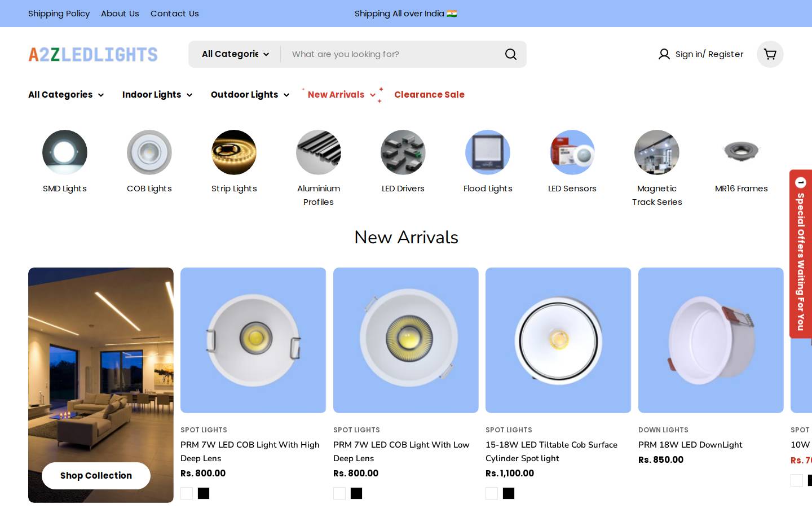Click the user account icon
This screenshot has width=812, height=508.
coord(664,54)
